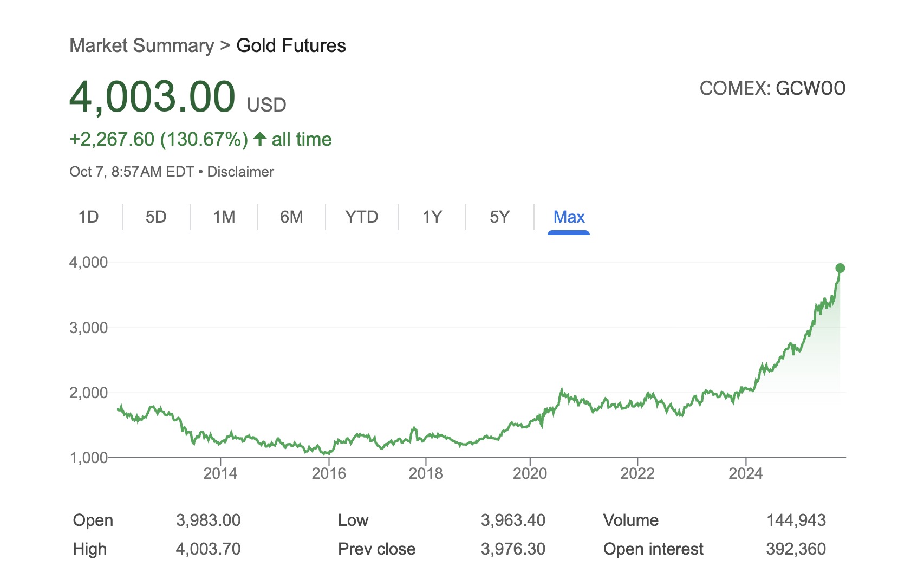Image resolution: width=924 pixels, height=573 pixels.
Task: Open the Disclaimer notice
Action: point(242,171)
